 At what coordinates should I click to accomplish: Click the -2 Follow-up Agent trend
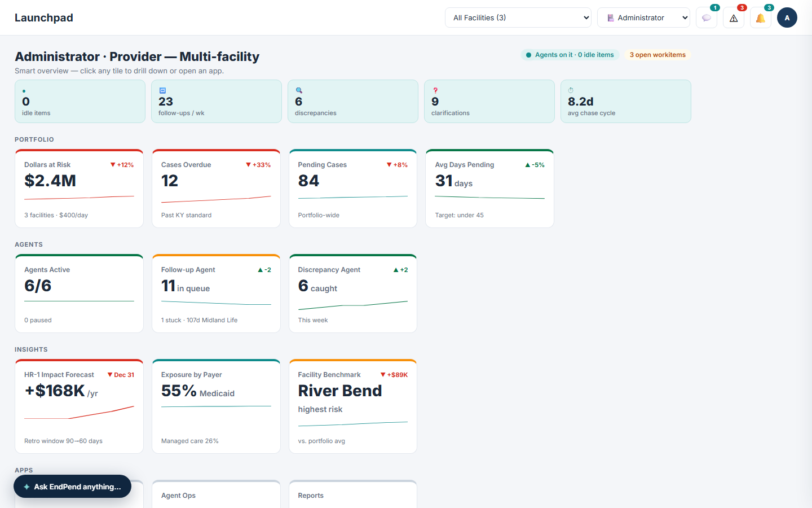click(x=264, y=270)
